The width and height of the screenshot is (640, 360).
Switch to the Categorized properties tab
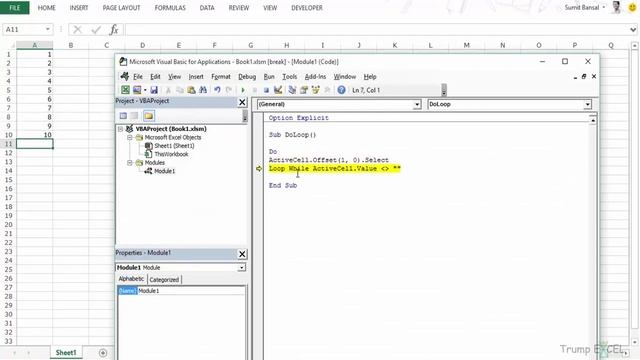[x=164, y=280]
